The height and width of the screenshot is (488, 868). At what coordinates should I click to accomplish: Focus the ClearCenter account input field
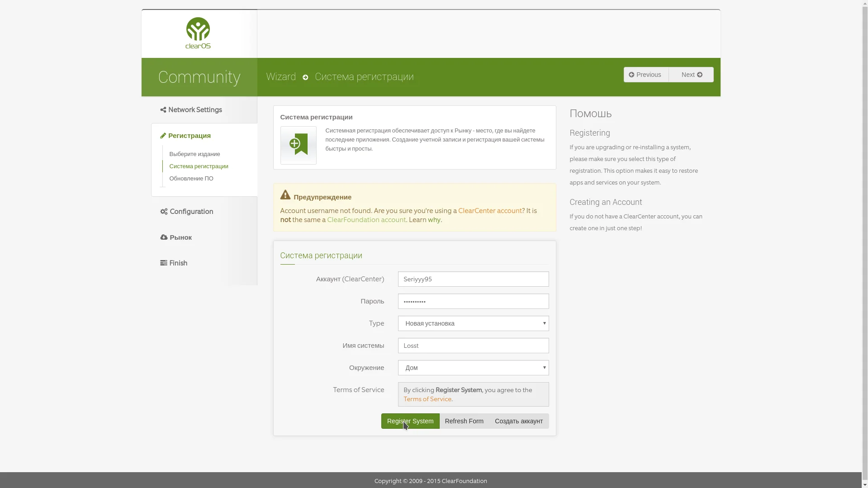pyautogui.click(x=473, y=279)
